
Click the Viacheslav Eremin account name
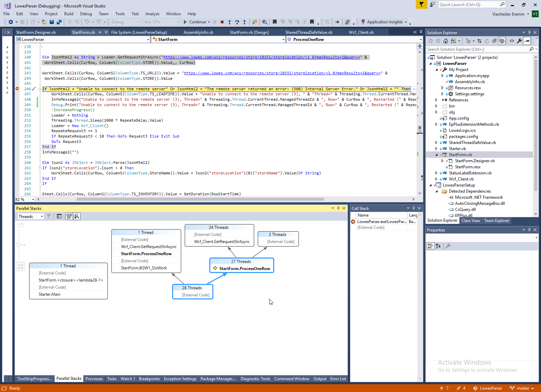(x=508, y=14)
